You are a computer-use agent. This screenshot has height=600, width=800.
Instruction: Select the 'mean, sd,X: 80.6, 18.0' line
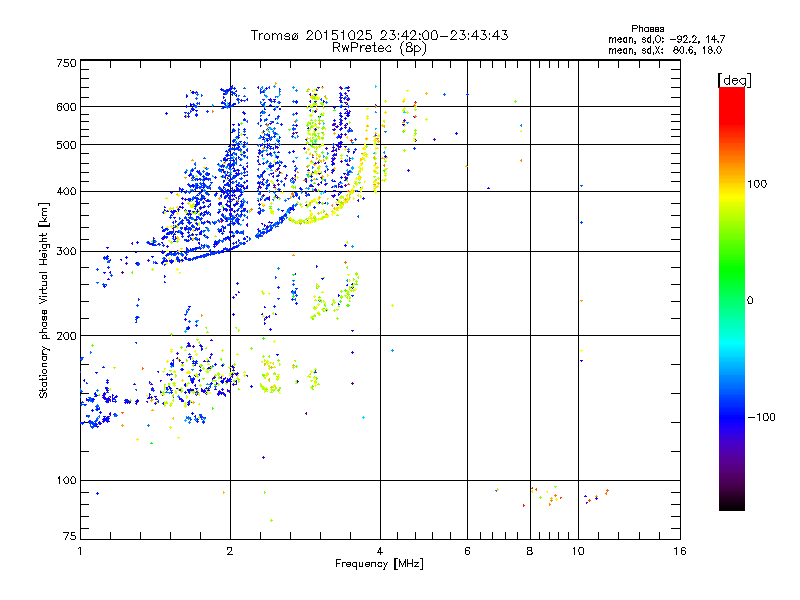point(665,51)
